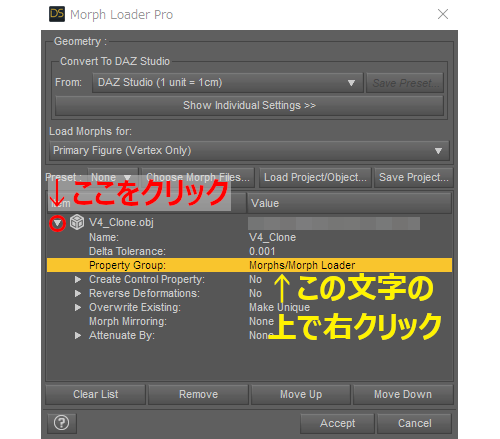Screen dimensions: 500x439
Task: Expand Attenuate By row
Action: pos(78,335)
